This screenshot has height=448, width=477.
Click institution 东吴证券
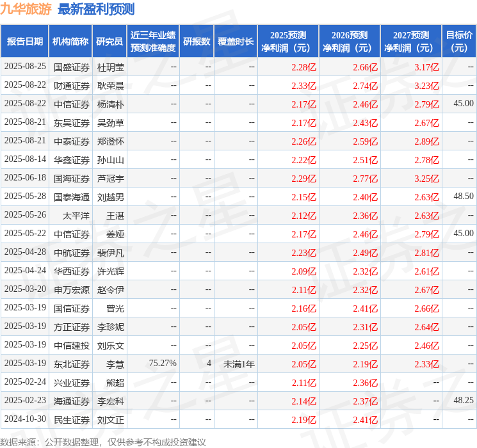[x=72, y=123]
